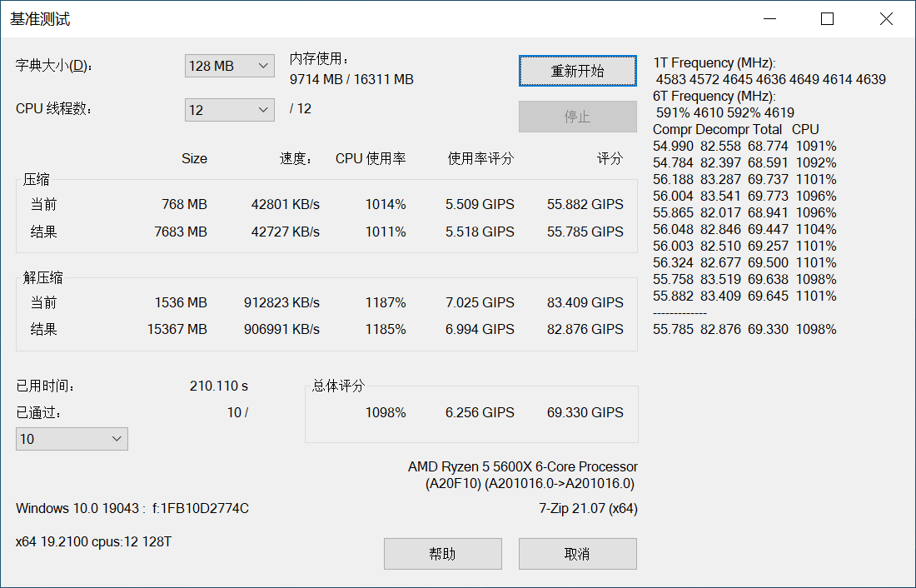Minimize the benchmark window
This screenshot has width=916, height=588.
[x=769, y=17]
